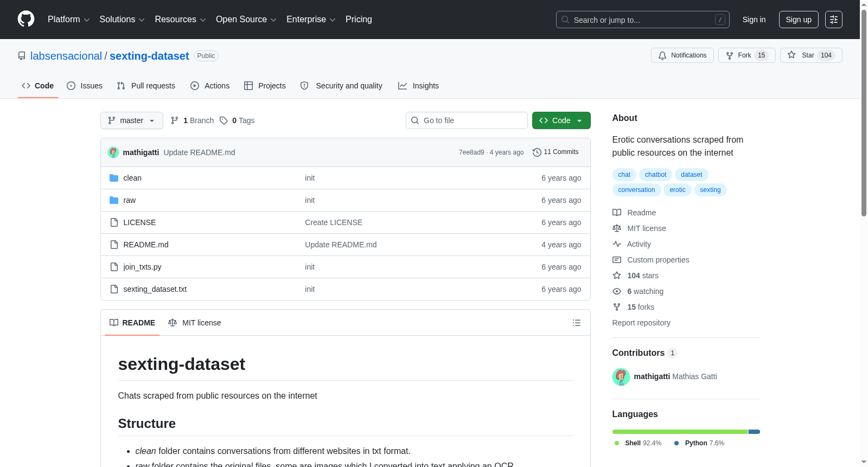Open the green Code dropdown
The height and width of the screenshot is (467, 868).
coord(561,120)
